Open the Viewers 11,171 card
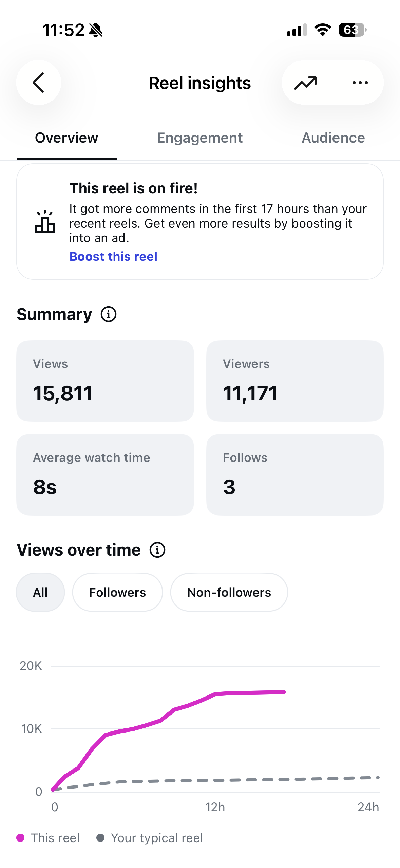400x868 pixels. [x=295, y=381]
